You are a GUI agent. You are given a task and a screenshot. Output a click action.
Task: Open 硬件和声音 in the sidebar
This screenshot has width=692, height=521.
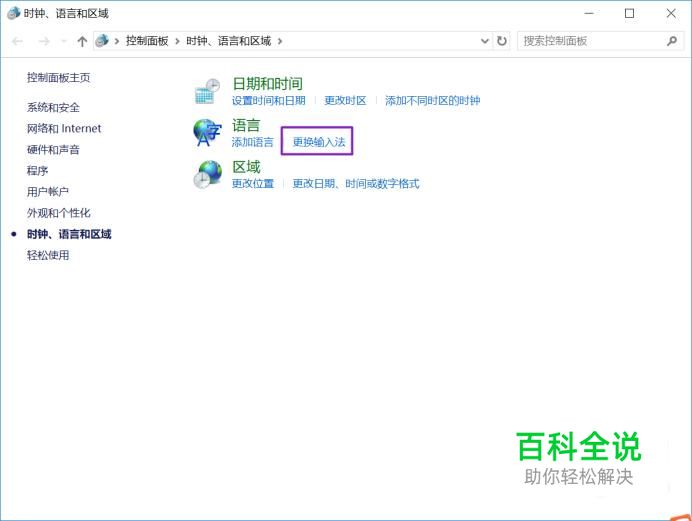coord(53,150)
